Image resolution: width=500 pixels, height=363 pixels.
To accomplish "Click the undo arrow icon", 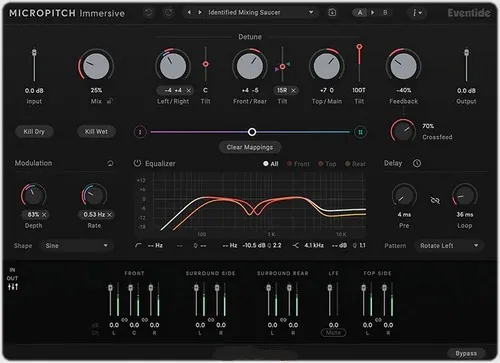I will point(148,13).
